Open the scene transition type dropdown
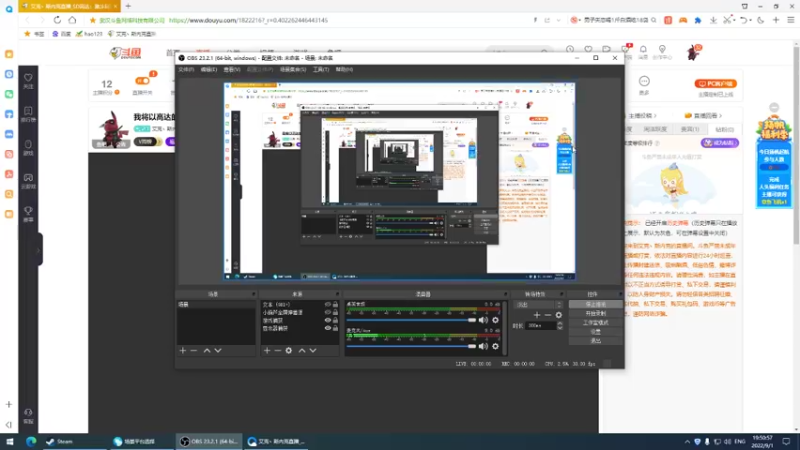Image resolution: width=800 pixels, height=450 pixels. click(x=539, y=305)
